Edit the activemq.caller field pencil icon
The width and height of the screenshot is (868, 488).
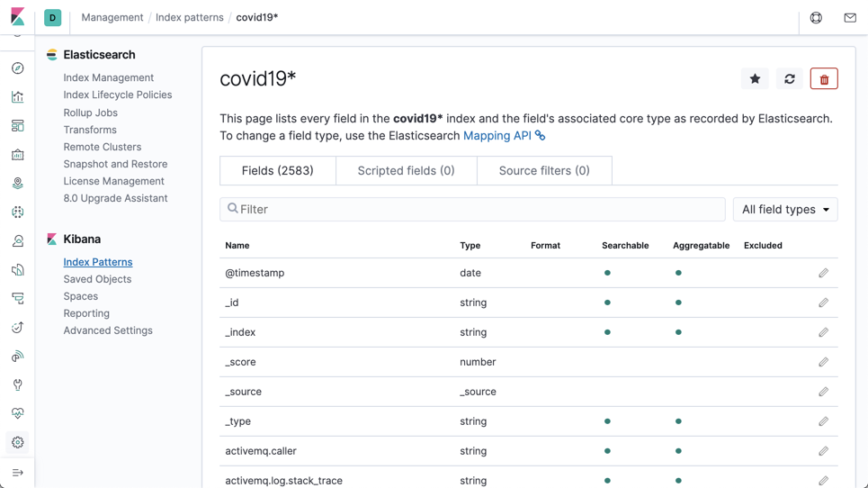[x=824, y=451]
